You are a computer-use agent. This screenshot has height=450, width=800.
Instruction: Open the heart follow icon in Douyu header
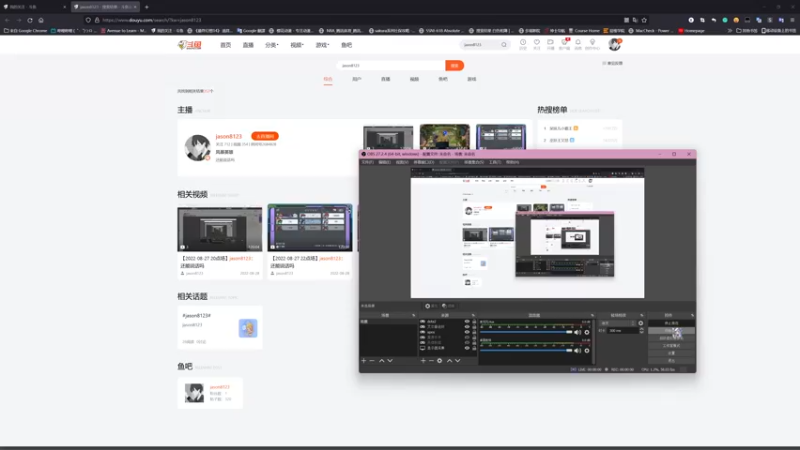[x=537, y=42]
